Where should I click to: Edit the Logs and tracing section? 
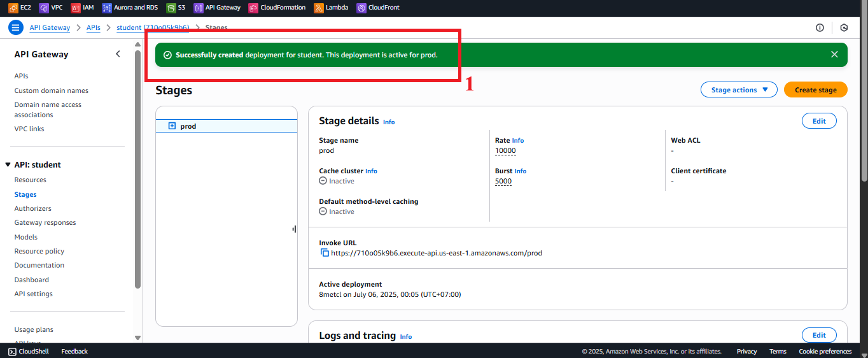point(819,335)
